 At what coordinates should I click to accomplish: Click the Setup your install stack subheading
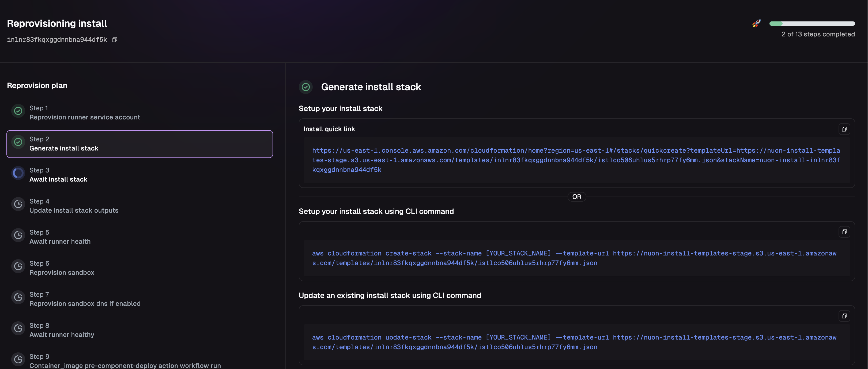click(341, 108)
